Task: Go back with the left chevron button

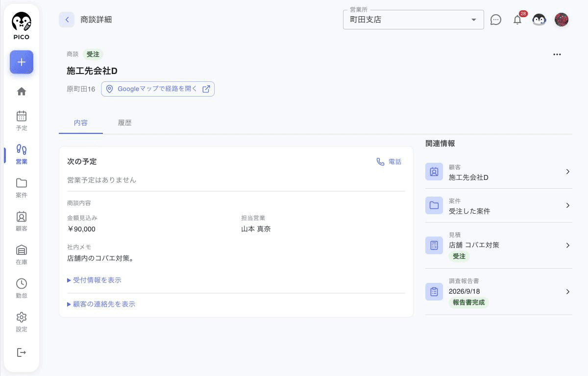Action: point(67,20)
